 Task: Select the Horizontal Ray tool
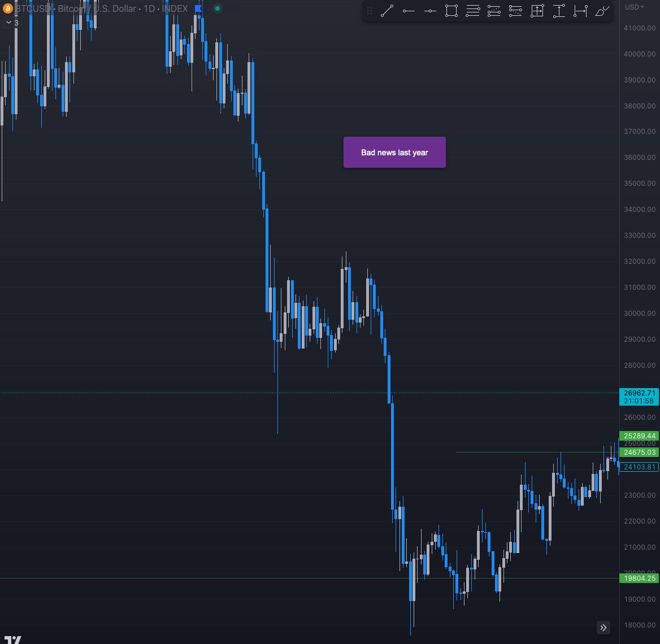tap(409, 11)
